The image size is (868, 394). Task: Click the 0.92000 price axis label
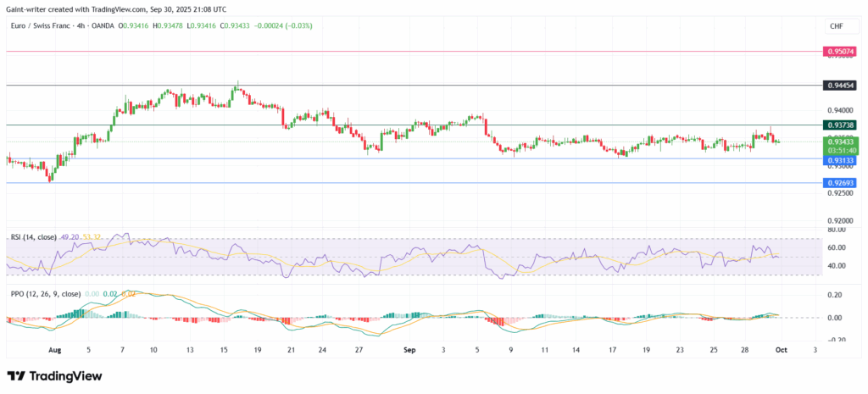click(x=840, y=221)
